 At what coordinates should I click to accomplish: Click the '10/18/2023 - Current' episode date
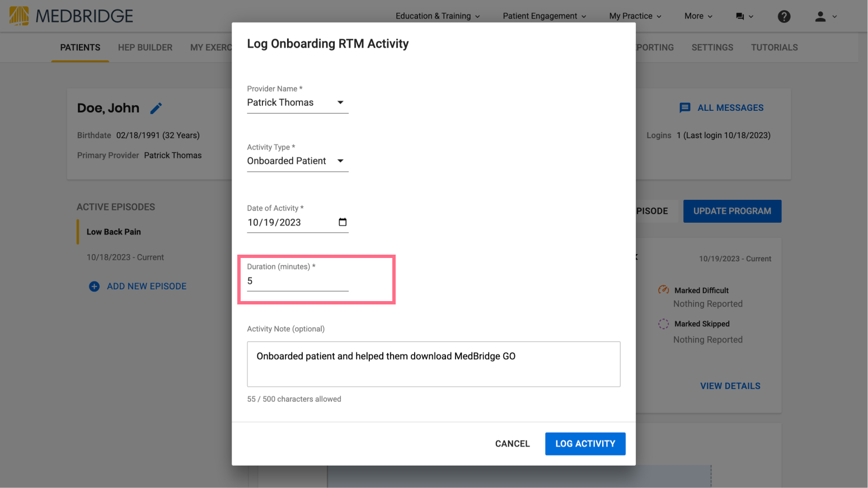point(125,257)
